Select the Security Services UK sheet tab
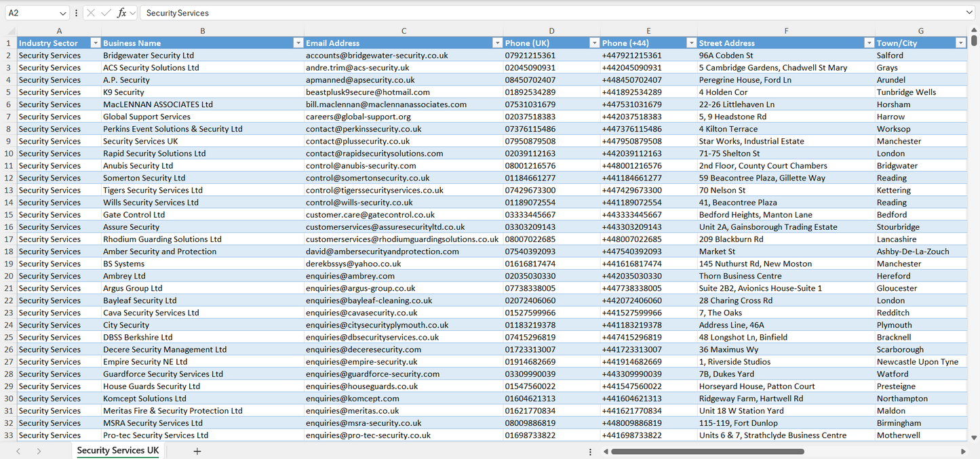 point(118,451)
